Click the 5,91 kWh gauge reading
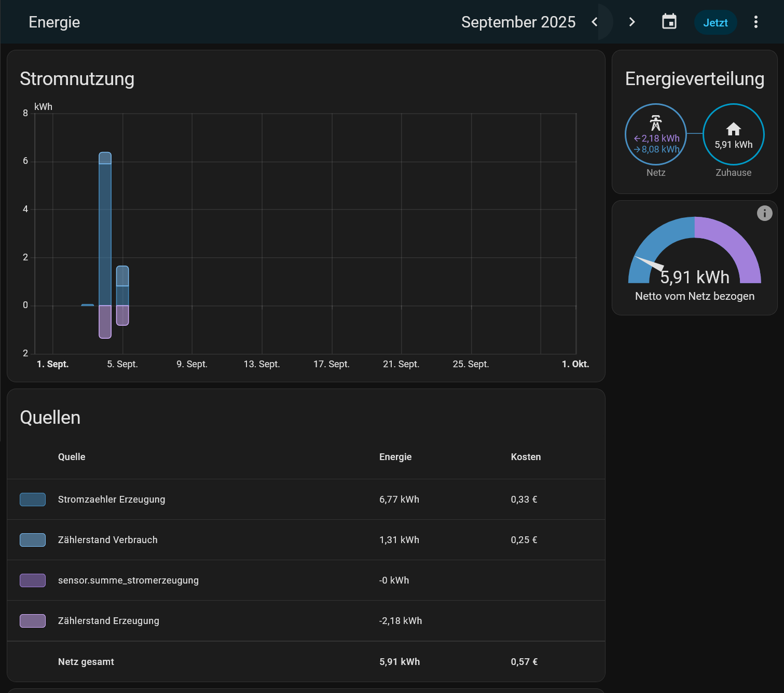The height and width of the screenshot is (693, 784). point(694,278)
